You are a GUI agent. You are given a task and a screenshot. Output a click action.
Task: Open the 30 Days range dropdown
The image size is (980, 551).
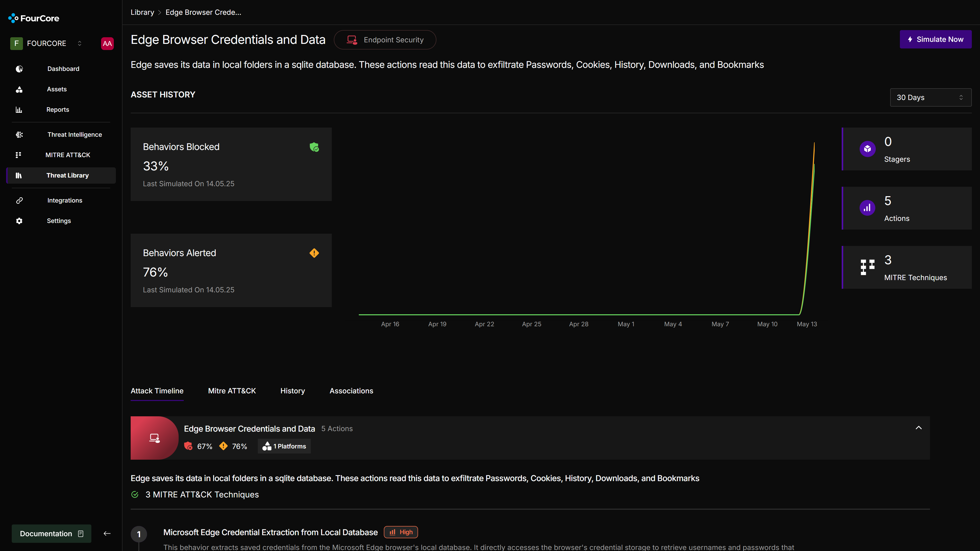click(x=930, y=98)
